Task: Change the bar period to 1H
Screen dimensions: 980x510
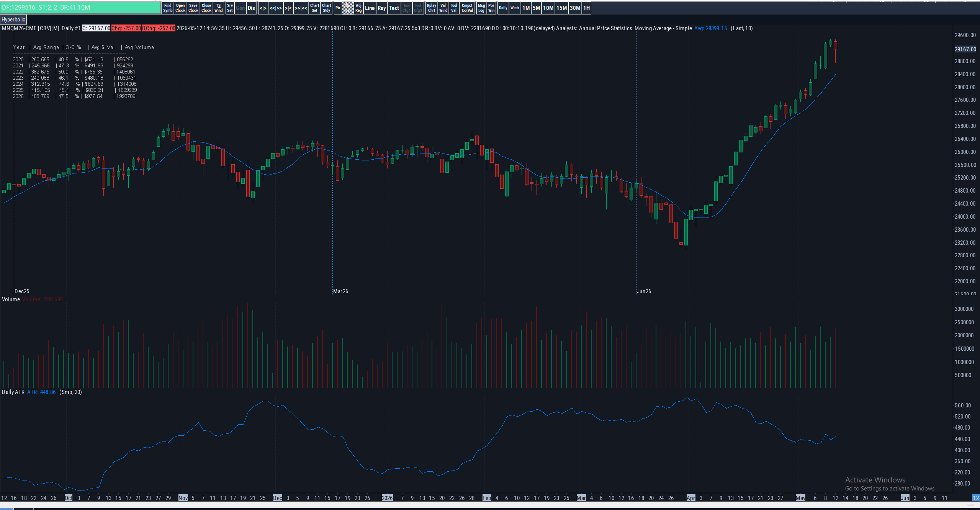Action: (586, 8)
